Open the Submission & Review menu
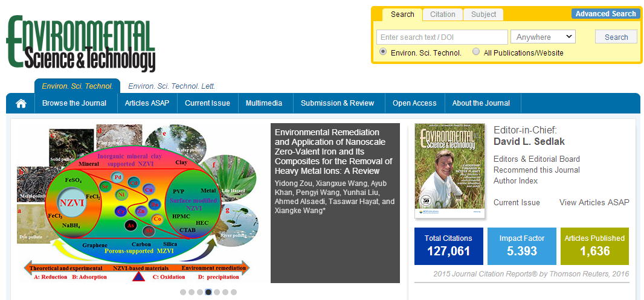 click(338, 103)
